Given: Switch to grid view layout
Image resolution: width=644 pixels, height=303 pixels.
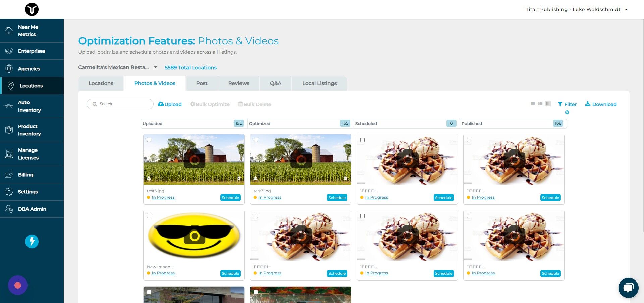Looking at the screenshot, I should coord(540,104).
